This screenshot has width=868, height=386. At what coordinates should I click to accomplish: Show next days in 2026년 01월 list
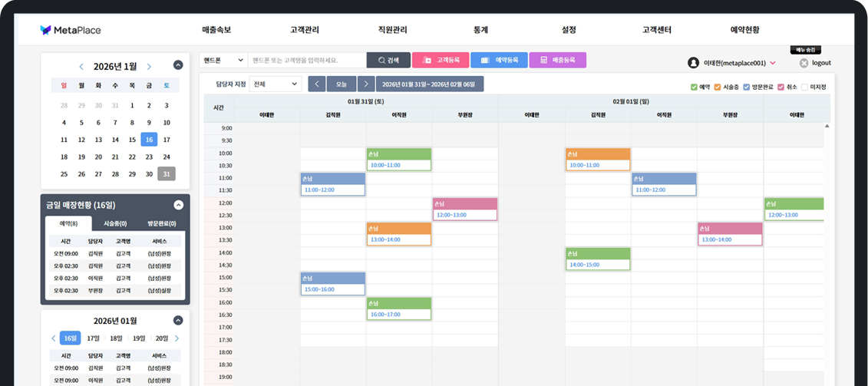[177, 338]
